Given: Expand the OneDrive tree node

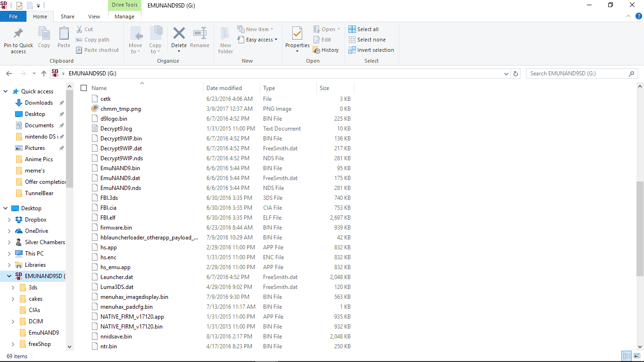Looking at the screenshot, I should point(8,231).
